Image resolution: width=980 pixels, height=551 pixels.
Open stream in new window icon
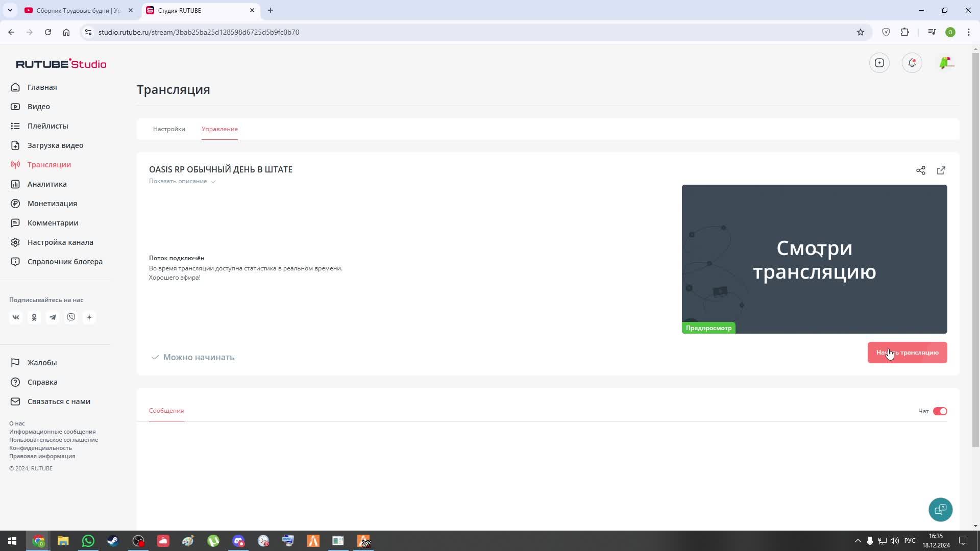[941, 170]
